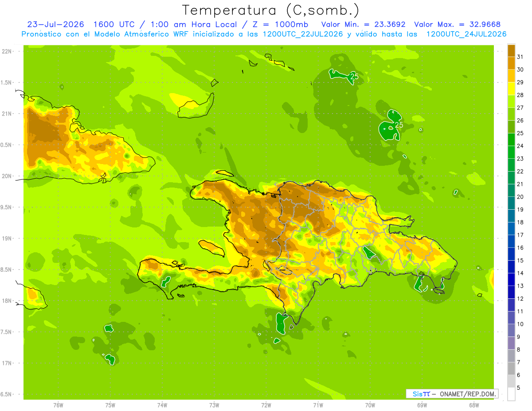Image resolution: width=532 pixels, height=411 pixels.
Task: Click the orange legend swatch between 30 and 31
Action: 511,63
